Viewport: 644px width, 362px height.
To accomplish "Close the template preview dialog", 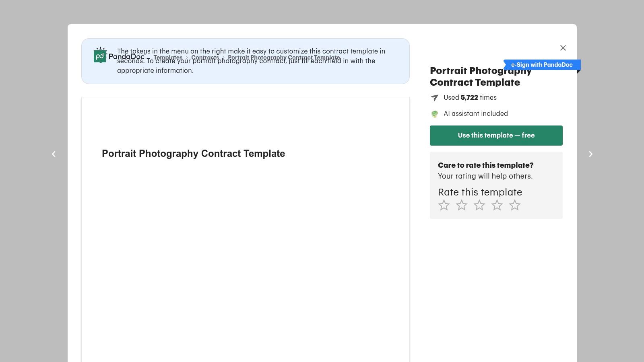I will click(563, 48).
